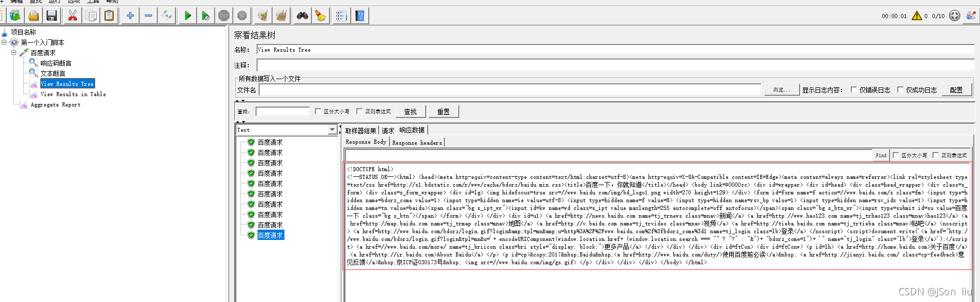Click the STOP sign toolbar icon
980x302 pixels.
(x=224, y=16)
